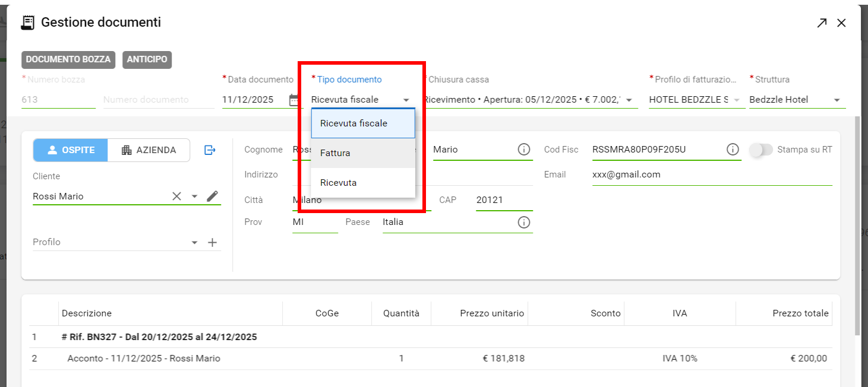The width and height of the screenshot is (868, 387).
Task: Switch to the AZIENDA tab
Action: [x=149, y=150]
